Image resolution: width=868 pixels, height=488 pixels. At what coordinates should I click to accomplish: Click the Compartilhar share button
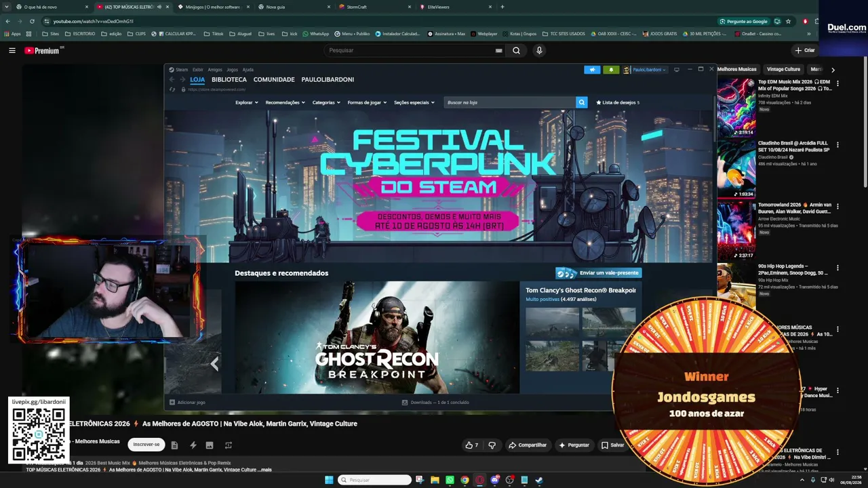coord(528,445)
